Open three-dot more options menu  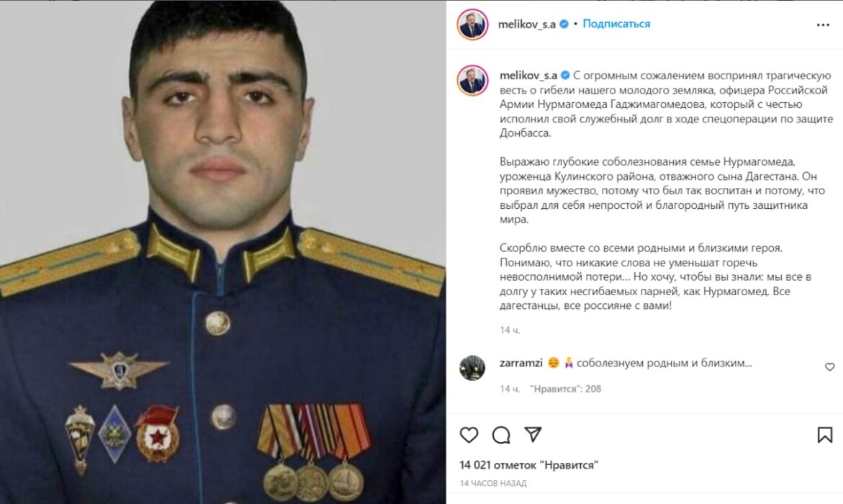pyautogui.click(x=823, y=24)
